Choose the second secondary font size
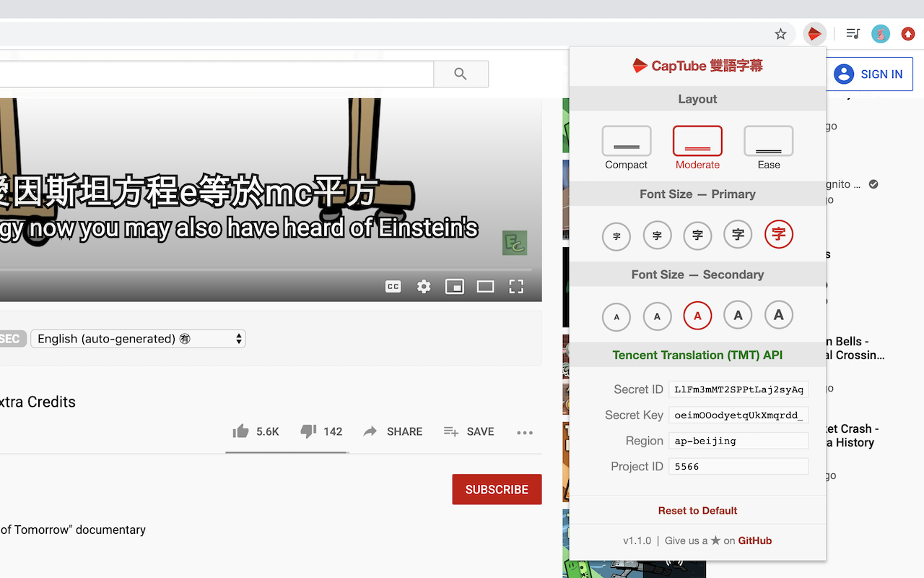The height and width of the screenshot is (578, 924). coord(657,316)
